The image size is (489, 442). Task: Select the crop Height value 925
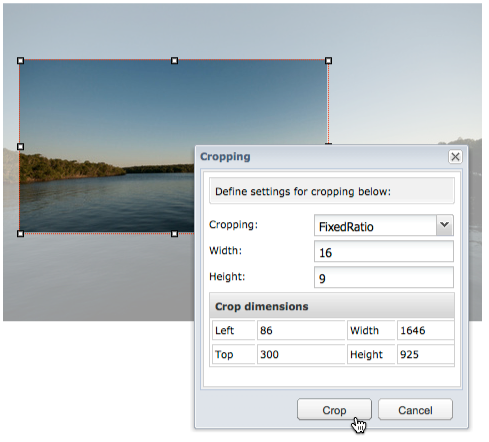[425, 354]
